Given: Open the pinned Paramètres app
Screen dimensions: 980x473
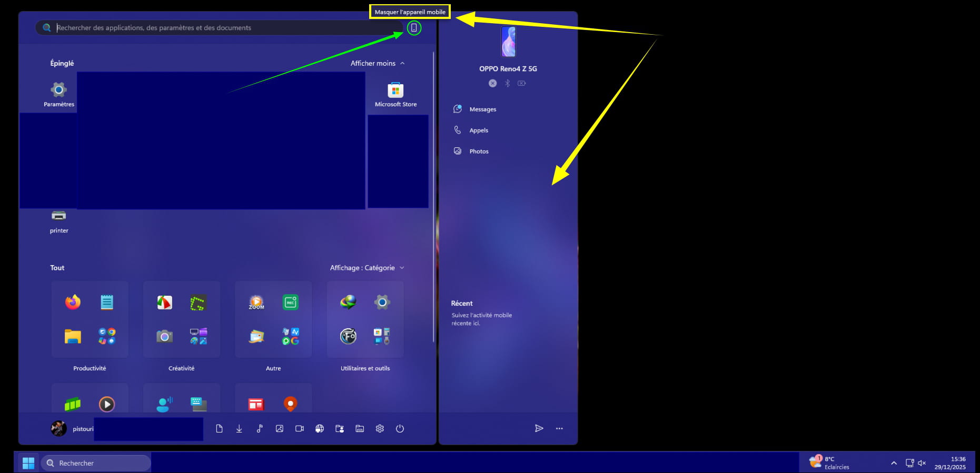Looking at the screenshot, I should pyautogui.click(x=59, y=94).
